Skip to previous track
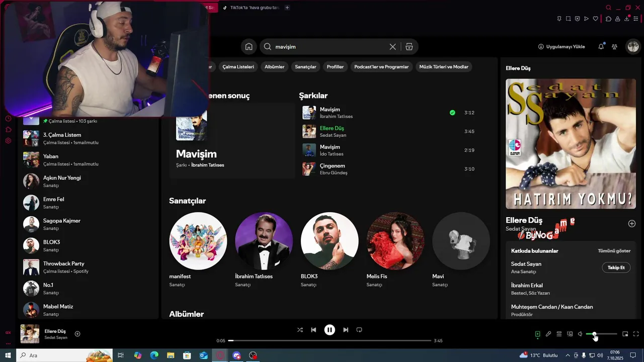644x362 pixels. pos(313,330)
